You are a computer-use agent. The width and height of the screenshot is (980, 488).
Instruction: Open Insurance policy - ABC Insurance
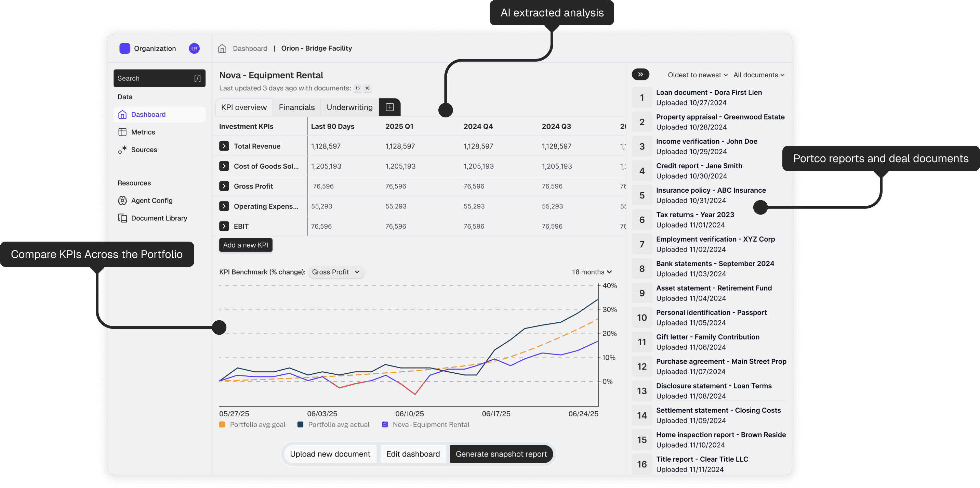click(709, 196)
